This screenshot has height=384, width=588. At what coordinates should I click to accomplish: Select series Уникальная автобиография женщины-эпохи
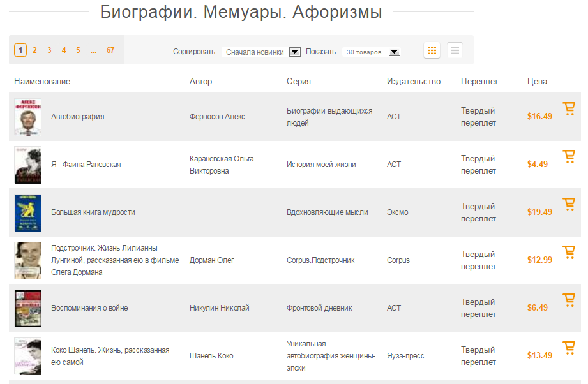(331, 356)
